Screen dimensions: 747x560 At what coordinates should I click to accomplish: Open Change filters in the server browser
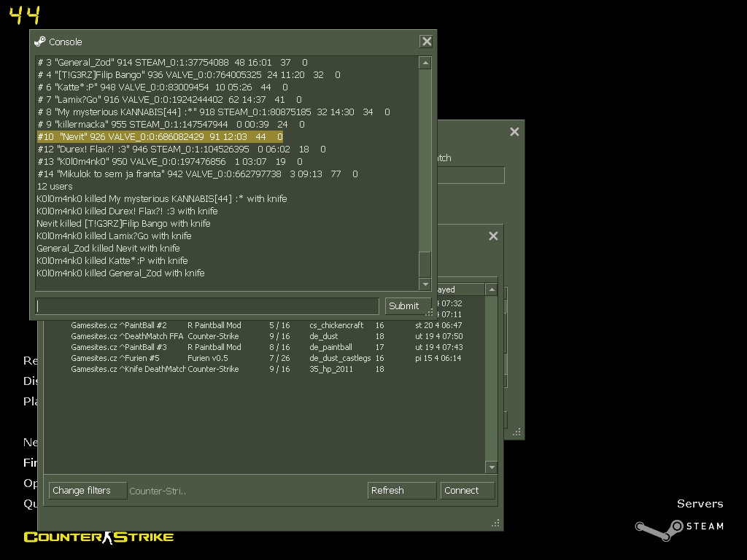(x=88, y=491)
